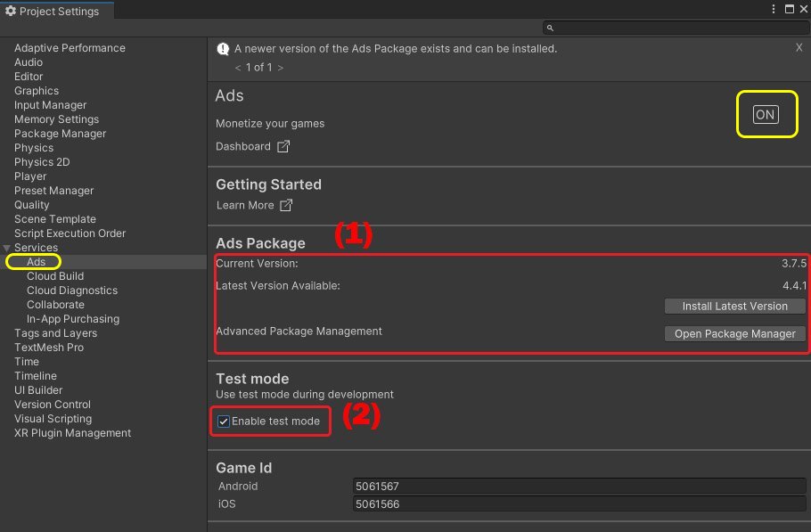
Task: Toggle the Enable test mode checkbox
Action: pos(224,422)
